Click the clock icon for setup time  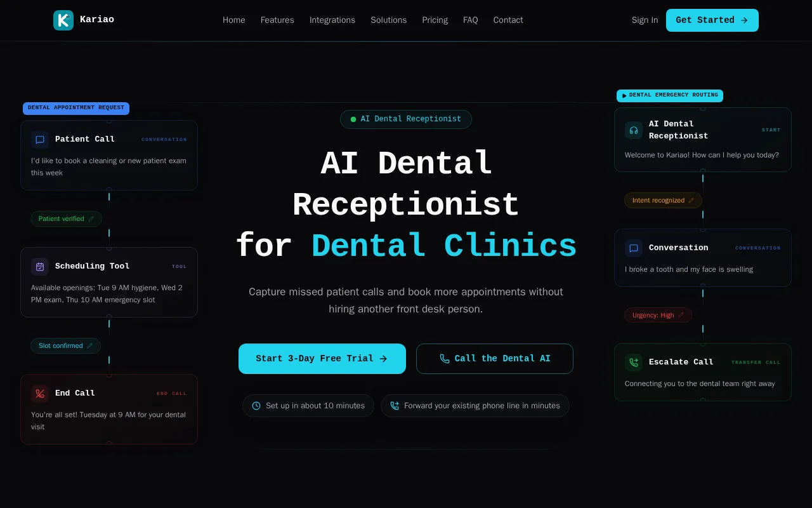pos(256,406)
